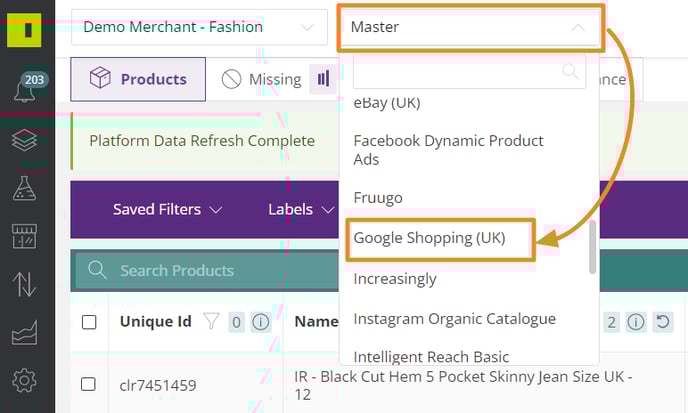Click the bar chart icon beside Missing
Image resolution: width=688 pixels, height=413 pixels.
coord(323,79)
